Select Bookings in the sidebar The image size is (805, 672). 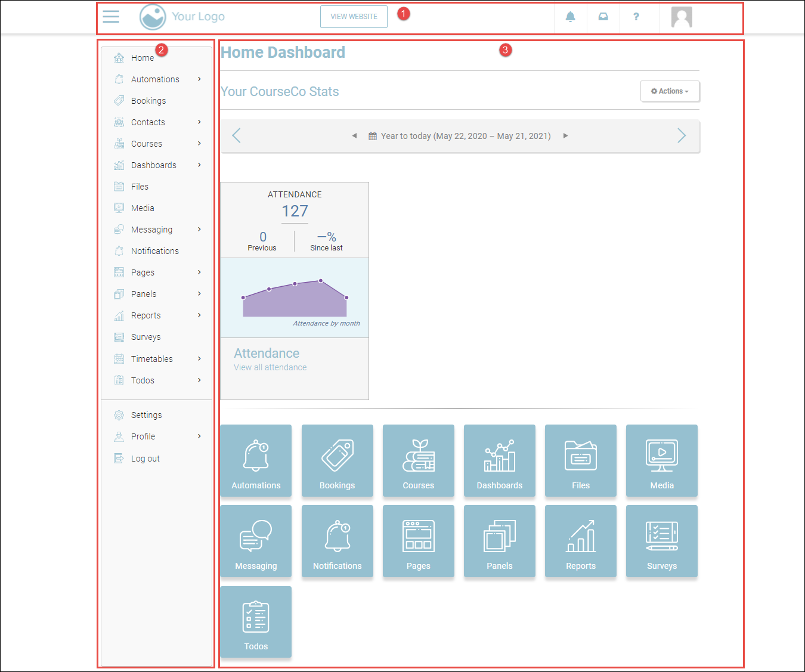[148, 101]
